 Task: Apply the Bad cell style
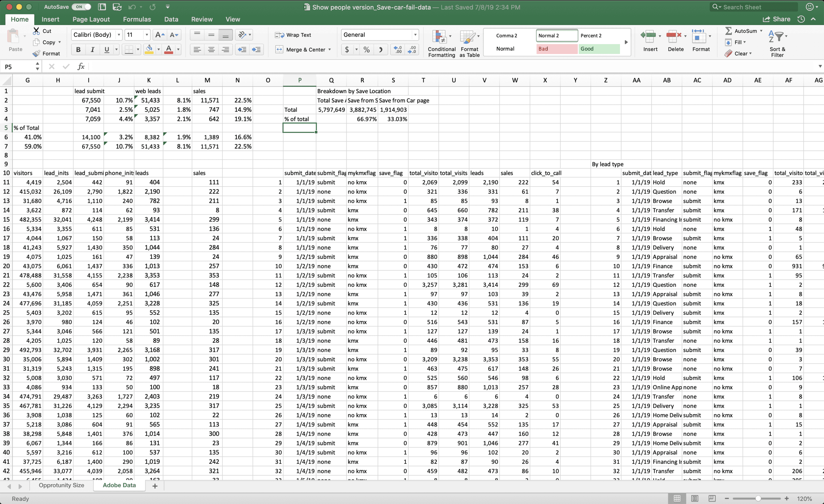(556, 49)
